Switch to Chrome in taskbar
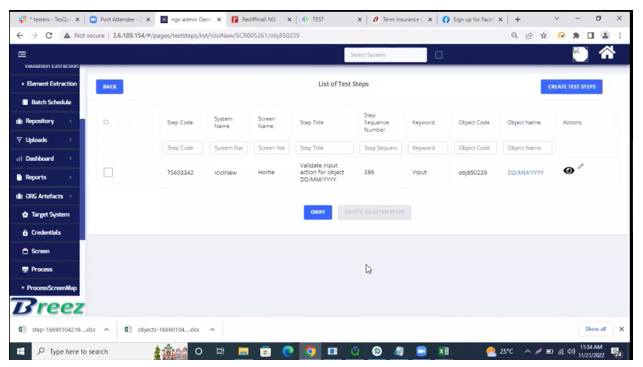The width and height of the screenshot is (643, 367). [310, 351]
